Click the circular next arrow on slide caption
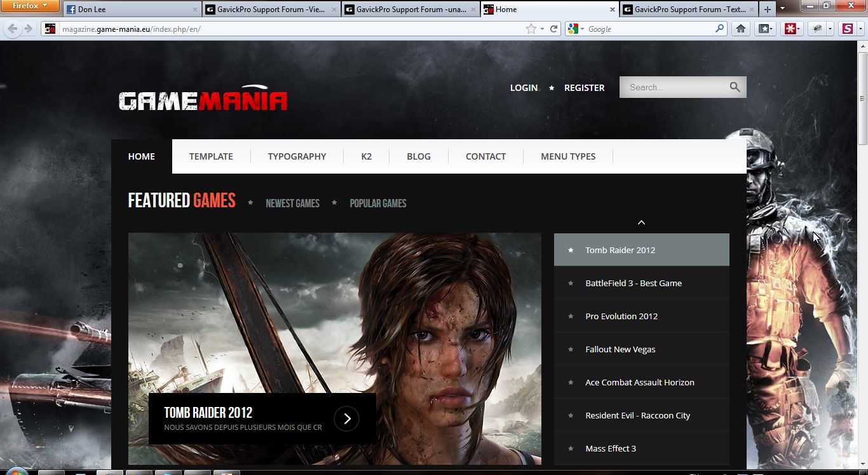 point(347,418)
